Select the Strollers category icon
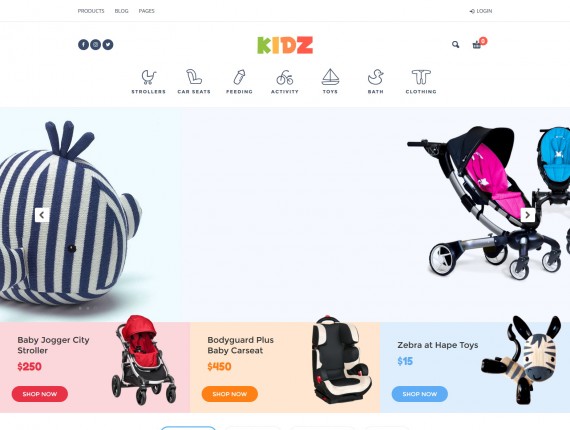Screen dimensions: 570x430 148,77
